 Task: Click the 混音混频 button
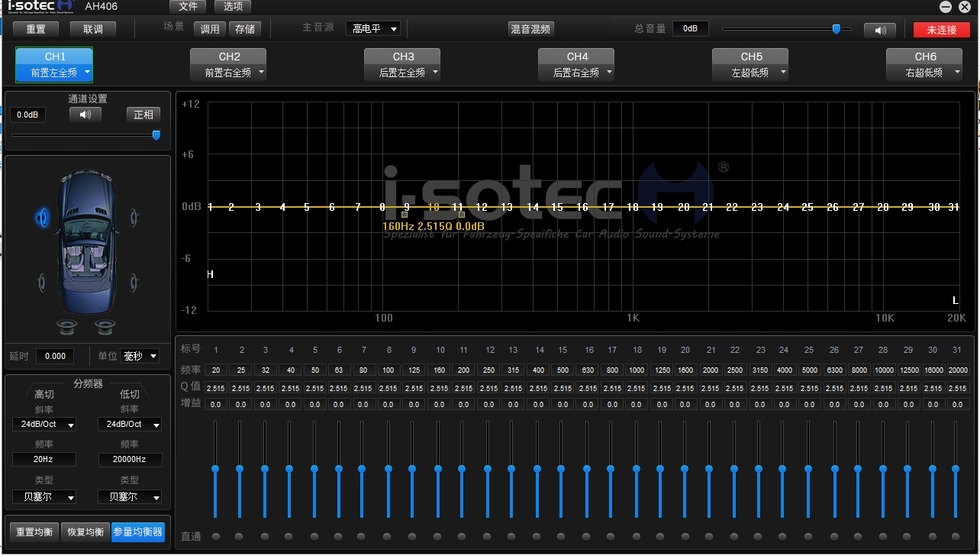530,29
